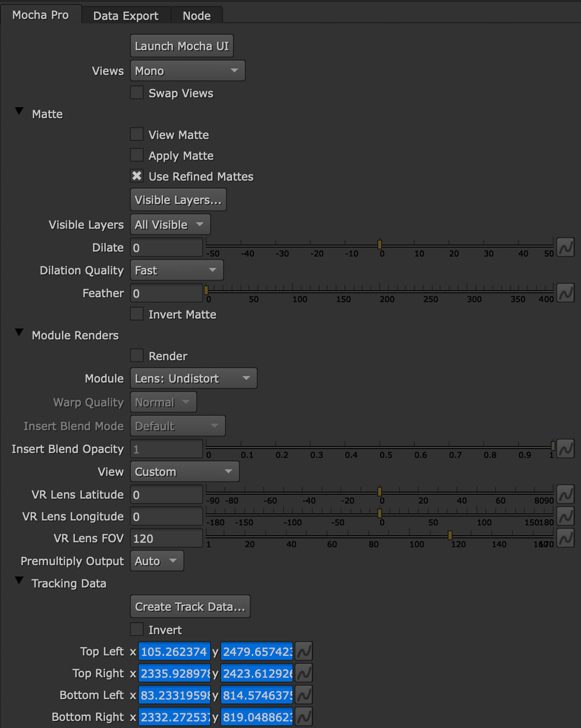Click Launch Mocha UI button
The image size is (581, 728).
[182, 46]
